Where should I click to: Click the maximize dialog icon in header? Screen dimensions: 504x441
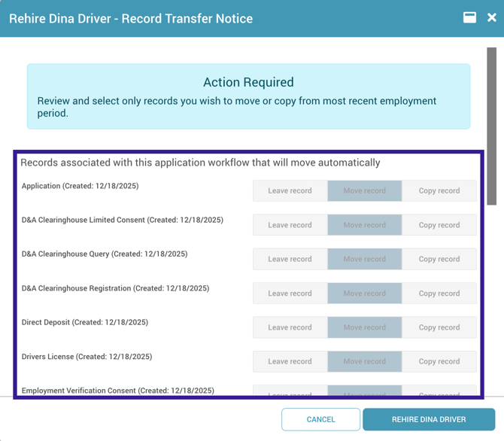click(x=469, y=17)
